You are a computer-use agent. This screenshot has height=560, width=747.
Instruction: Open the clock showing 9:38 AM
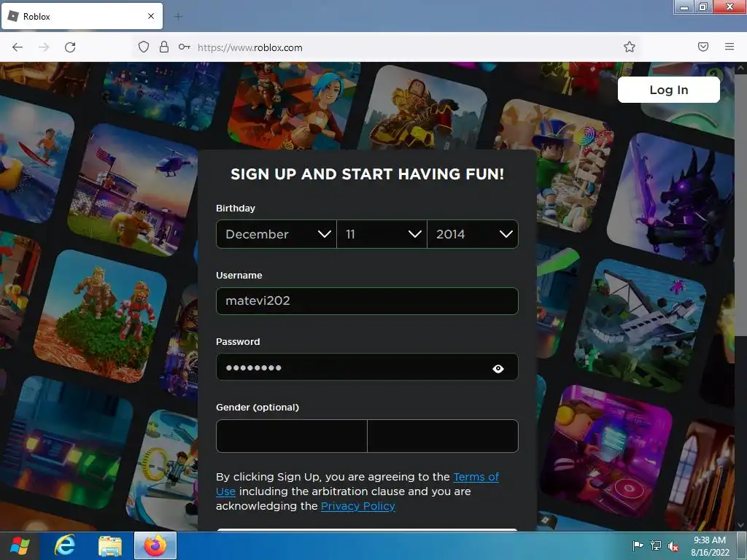(710, 546)
